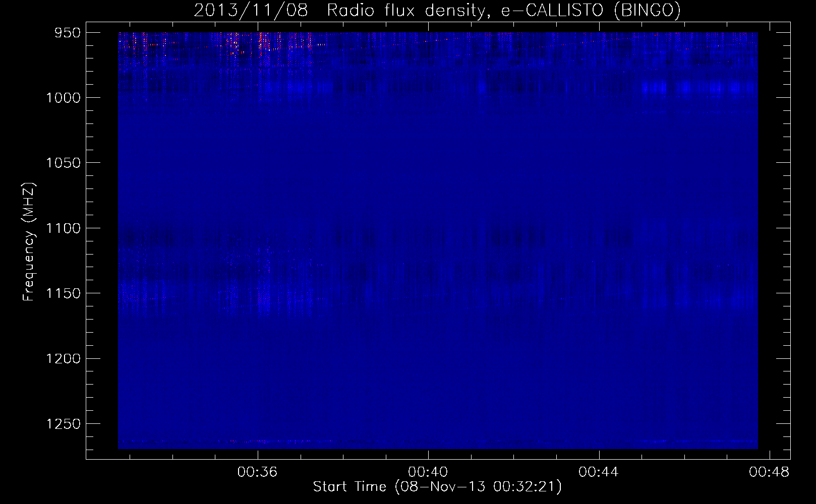Image resolution: width=816 pixels, height=504 pixels.
Task: Select the 950 frequency axis label
Action: click(68, 33)
